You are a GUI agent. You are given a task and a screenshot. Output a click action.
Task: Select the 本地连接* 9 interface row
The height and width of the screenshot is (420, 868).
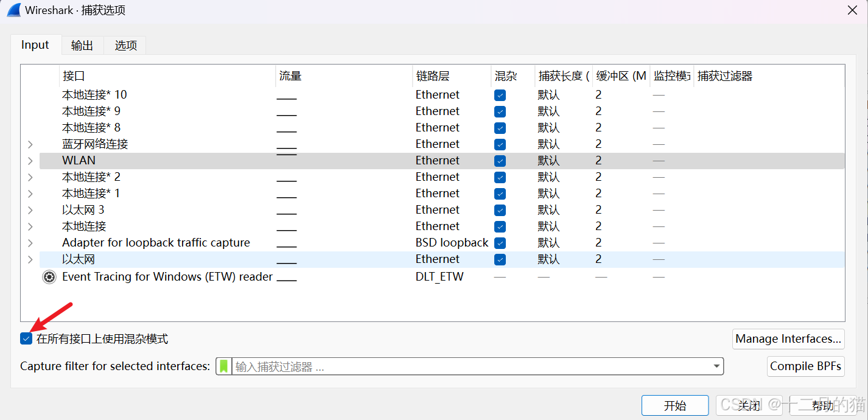442,111
